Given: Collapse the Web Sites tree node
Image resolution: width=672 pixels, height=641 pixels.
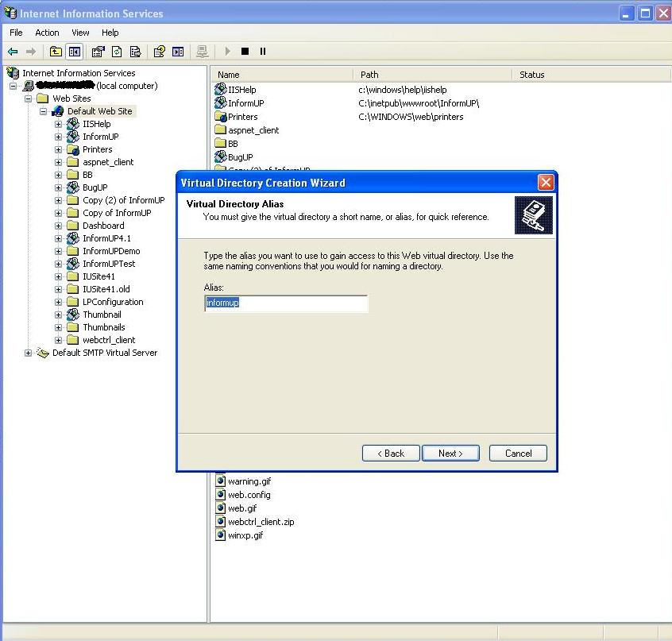Looking at the screenshot, I should tap(29, 98).
